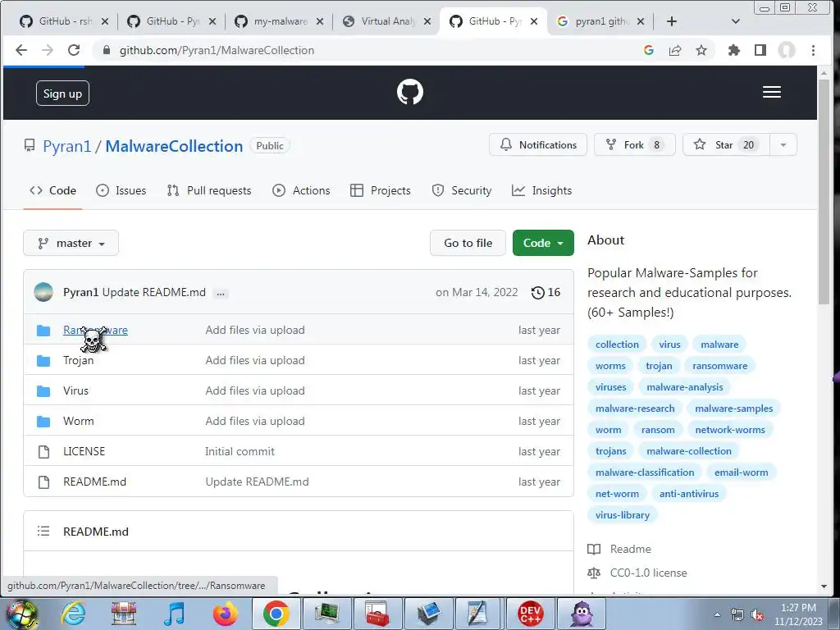Click the virus-library topic tag
Image resolution: width=840 pixels, height=630 pixels.
[x=623, y=515]
